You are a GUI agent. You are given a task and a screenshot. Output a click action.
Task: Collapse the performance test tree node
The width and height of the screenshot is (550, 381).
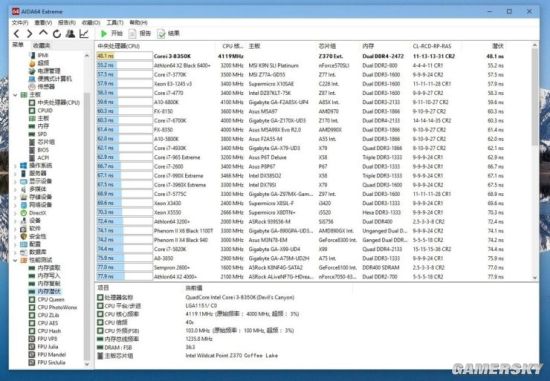point(15,260)
